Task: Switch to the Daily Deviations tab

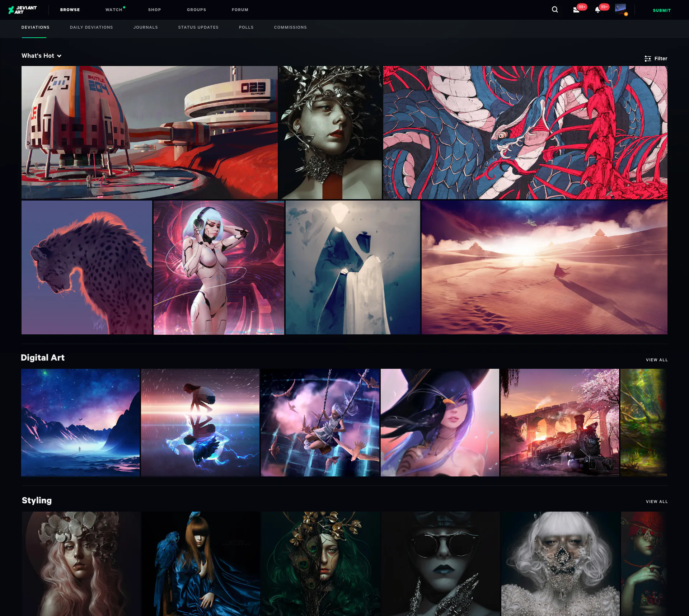Action: click(92, 27)
